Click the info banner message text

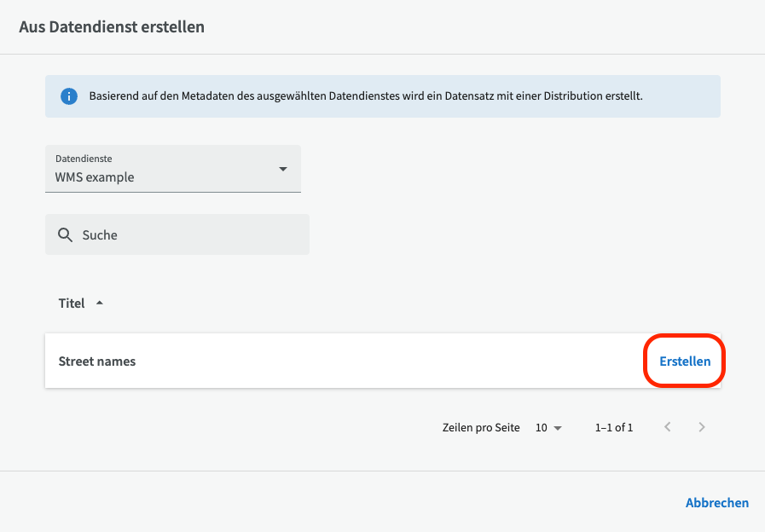tap(365, 96)
